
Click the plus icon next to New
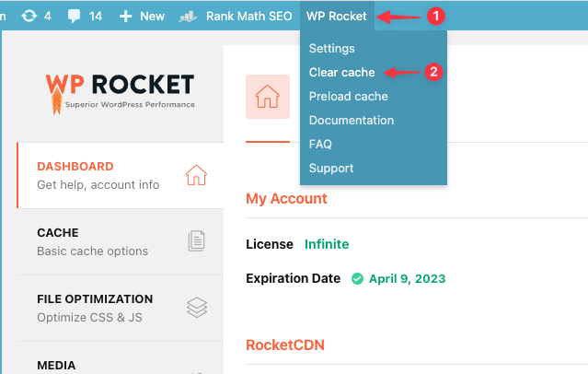(x=125, y=17)
